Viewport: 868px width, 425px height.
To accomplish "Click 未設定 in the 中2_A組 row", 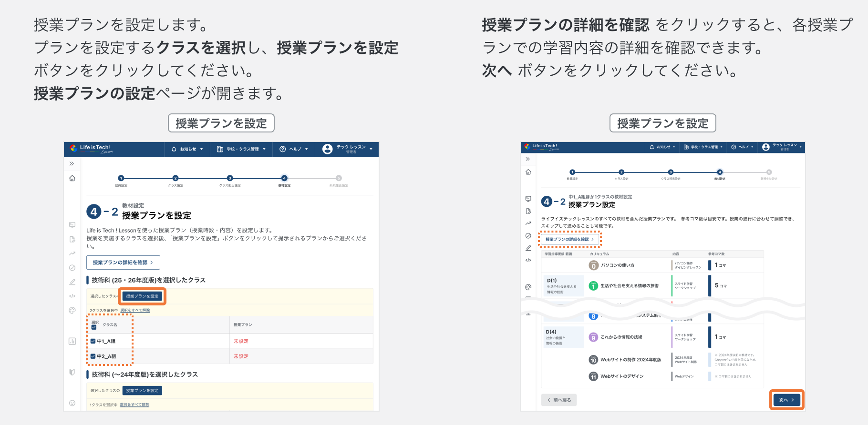I will click(x=241, y=356).
